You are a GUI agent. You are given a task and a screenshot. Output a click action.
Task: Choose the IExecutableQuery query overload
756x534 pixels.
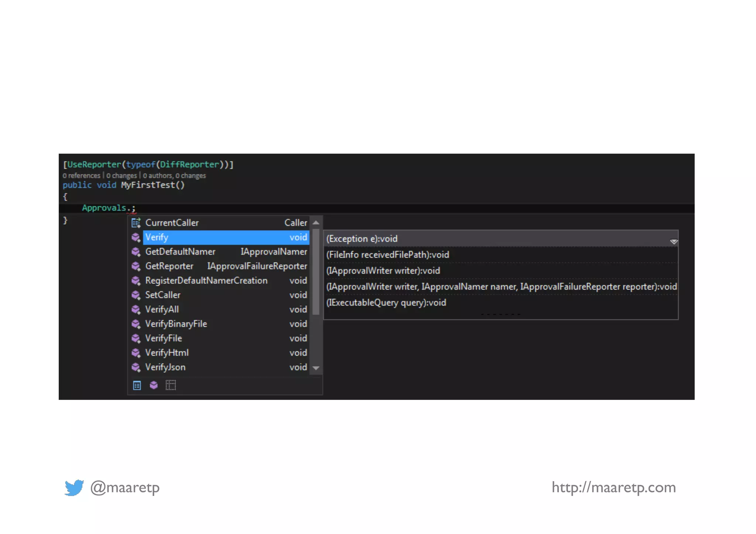pos(386,303)
